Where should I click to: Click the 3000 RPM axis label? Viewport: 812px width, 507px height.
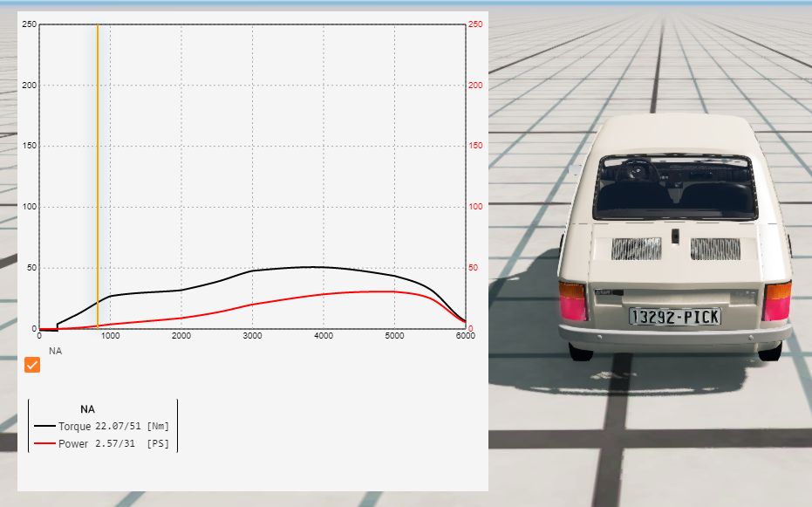pyautogui.click(x=252, y=336)
